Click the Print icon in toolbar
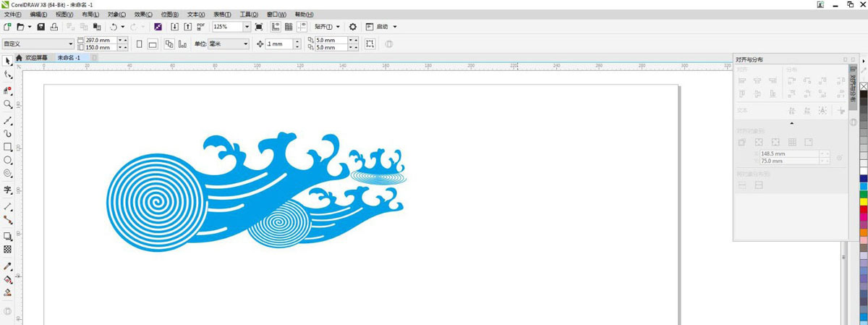Viewport: 868px width, 325px height. click(x=54, y=27)
